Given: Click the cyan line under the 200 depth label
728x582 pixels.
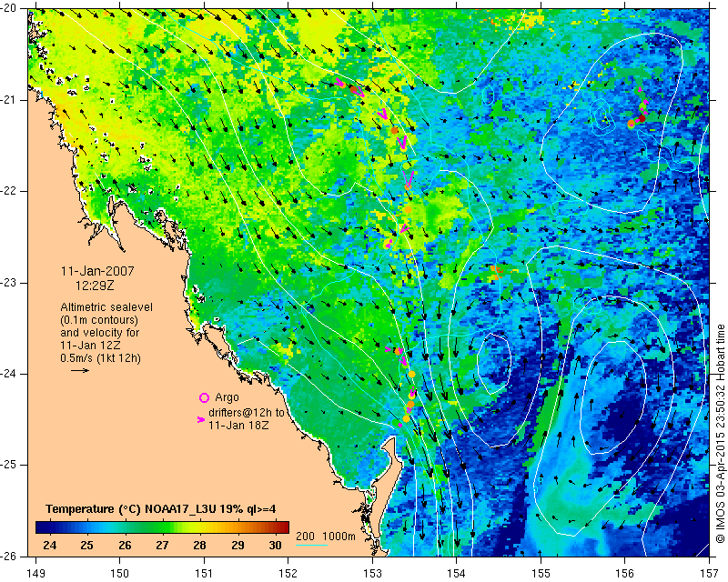Looking at the screenshot, I should [311, 545].
